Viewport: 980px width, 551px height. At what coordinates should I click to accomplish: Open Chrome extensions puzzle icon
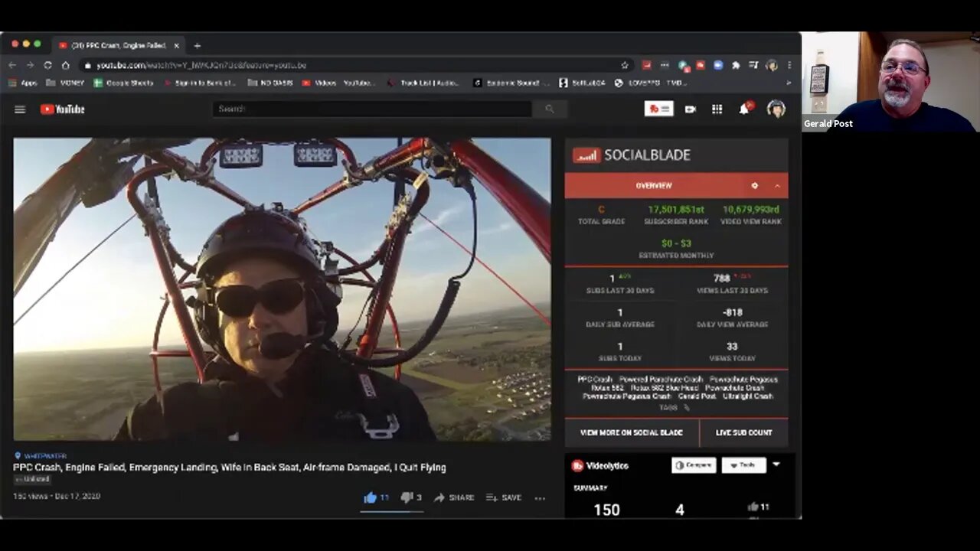[736, 65]
